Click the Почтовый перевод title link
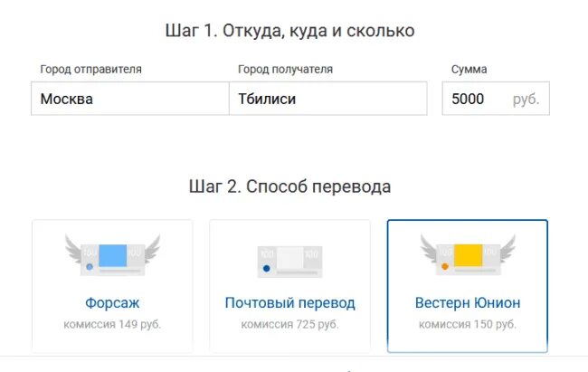 click(289, 302)
